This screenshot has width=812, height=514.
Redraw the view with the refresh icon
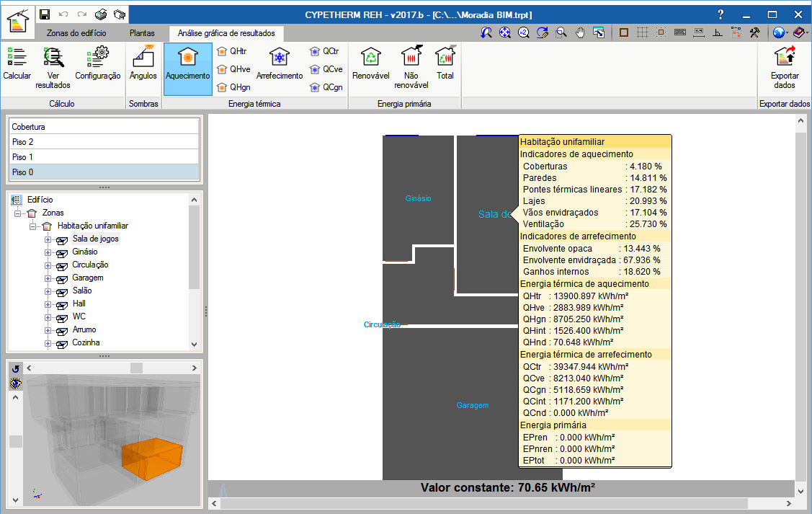(543, 32)
